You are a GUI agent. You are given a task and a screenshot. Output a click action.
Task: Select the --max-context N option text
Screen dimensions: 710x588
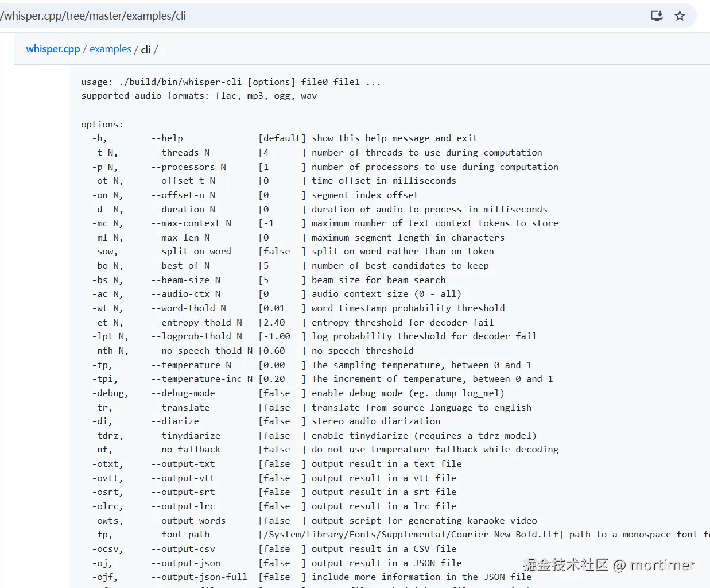191,223
